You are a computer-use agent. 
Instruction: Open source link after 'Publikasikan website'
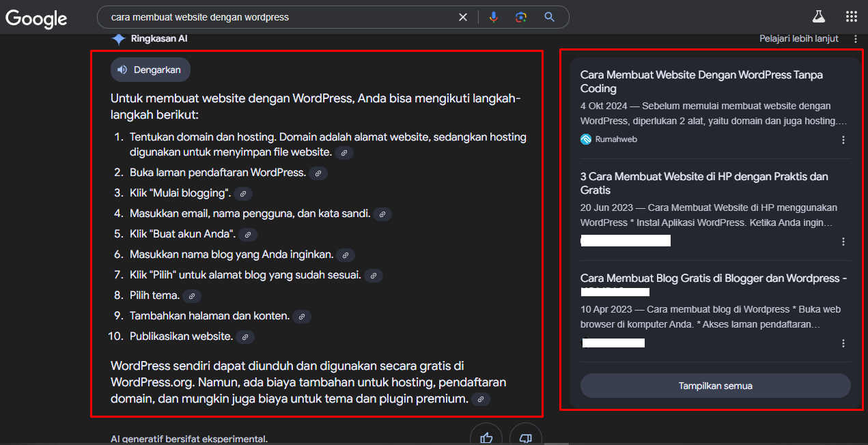tap(245, 337)
